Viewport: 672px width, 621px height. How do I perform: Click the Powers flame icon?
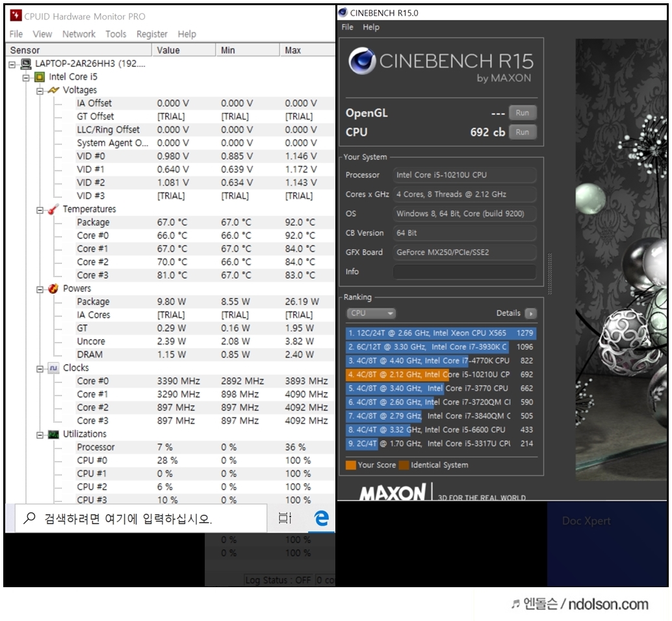click(x=53, y=289)
